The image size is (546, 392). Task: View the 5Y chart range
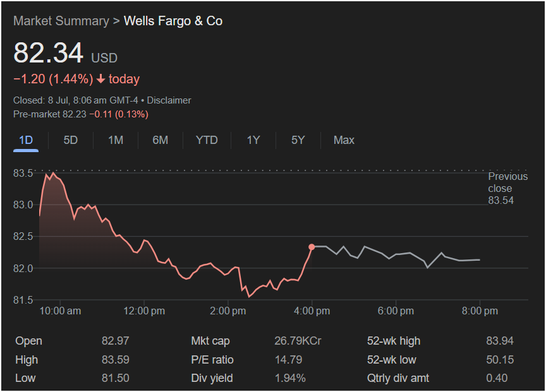pyautogui.click(x=298, y=140)
